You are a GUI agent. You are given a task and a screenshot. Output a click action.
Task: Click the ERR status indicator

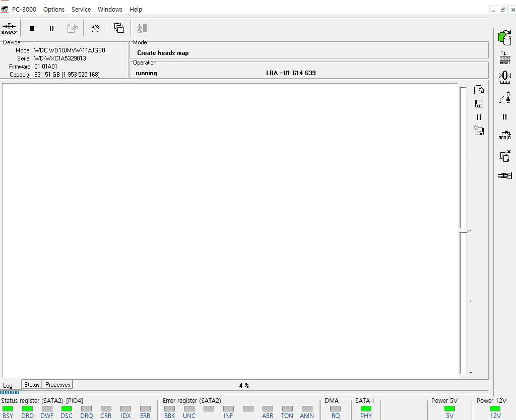coord(145,408)
